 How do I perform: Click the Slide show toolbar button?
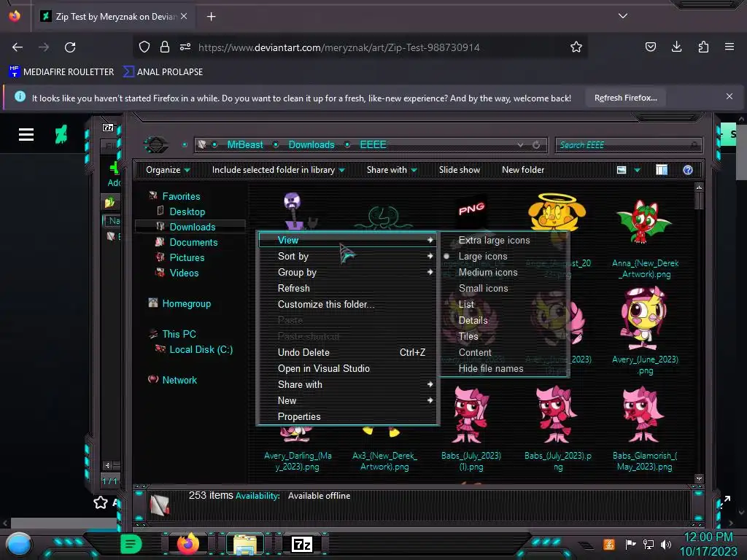coord(460,170)
